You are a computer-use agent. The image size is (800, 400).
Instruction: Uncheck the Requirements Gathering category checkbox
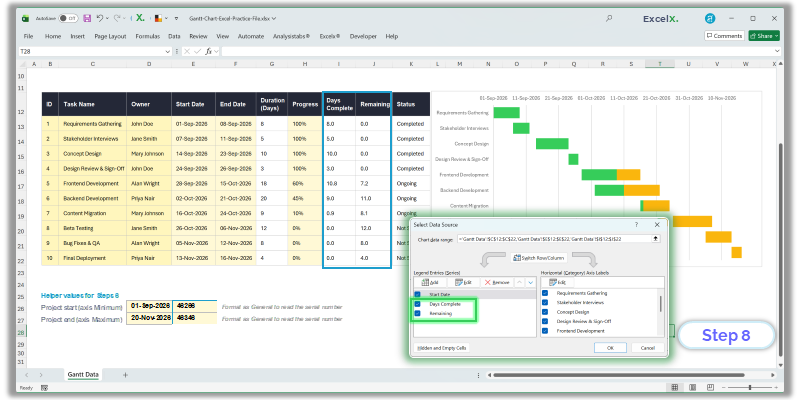(x=545, y=293)
